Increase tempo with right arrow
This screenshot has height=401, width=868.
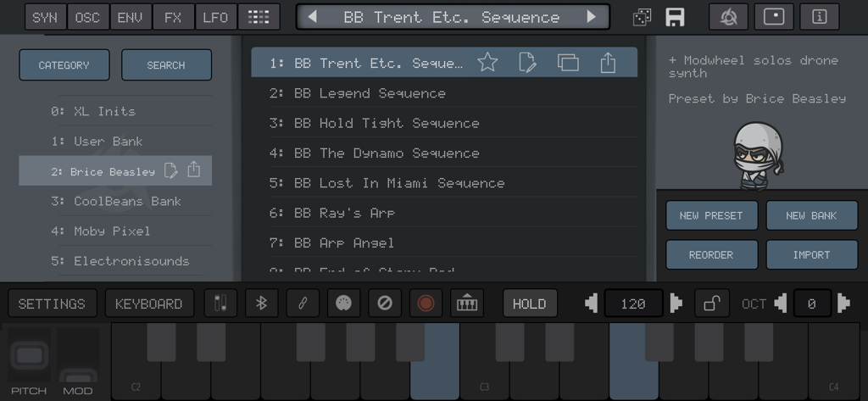point(676,304)
